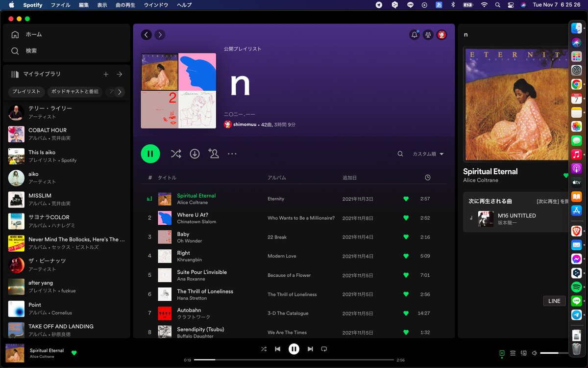This screenshot has height=368, width=588.
Task: Unlike Where U At? using its heart
Action: (x=406, y=218)
